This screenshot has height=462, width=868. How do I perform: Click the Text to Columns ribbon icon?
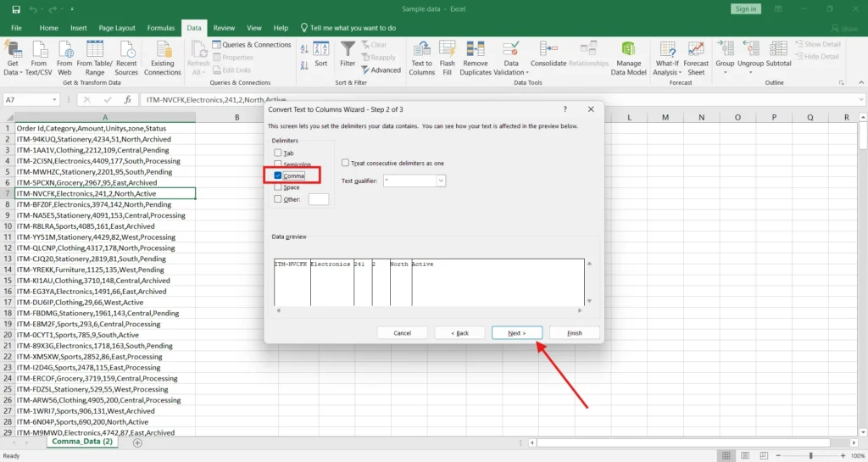[421, 49]
